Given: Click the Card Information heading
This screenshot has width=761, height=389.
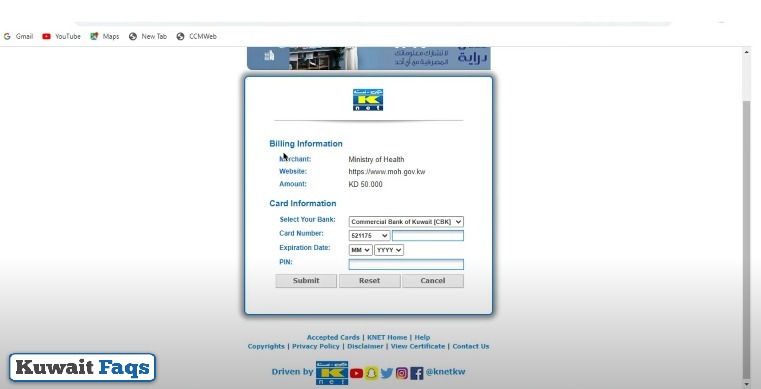Looking at the screenshot, I should click(303, 203).
